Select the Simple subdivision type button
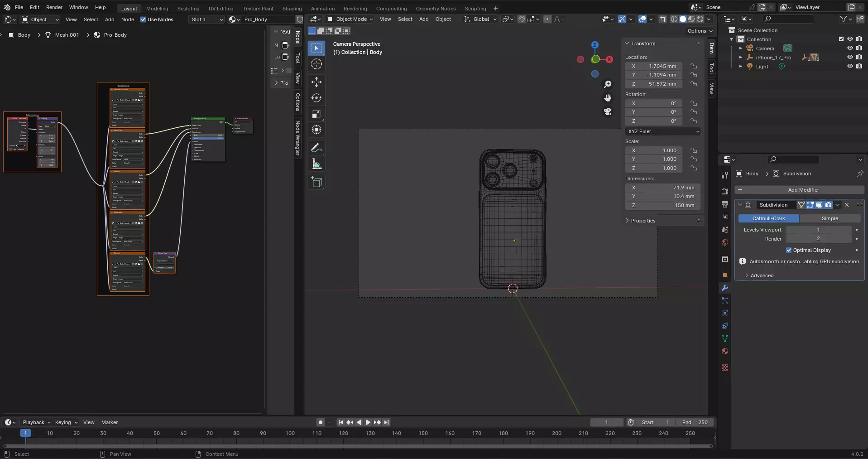The width and height of the screenshot is (868, 459). (830, 218)
